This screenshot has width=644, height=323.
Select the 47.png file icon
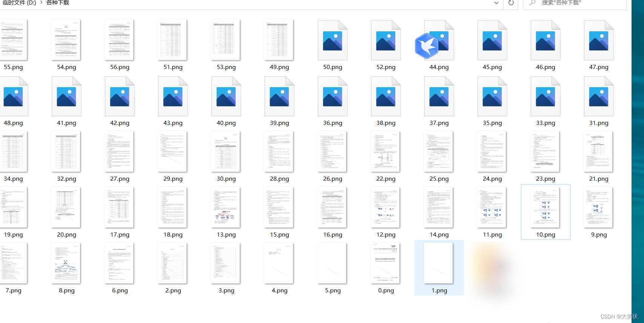tap(599, 40)
